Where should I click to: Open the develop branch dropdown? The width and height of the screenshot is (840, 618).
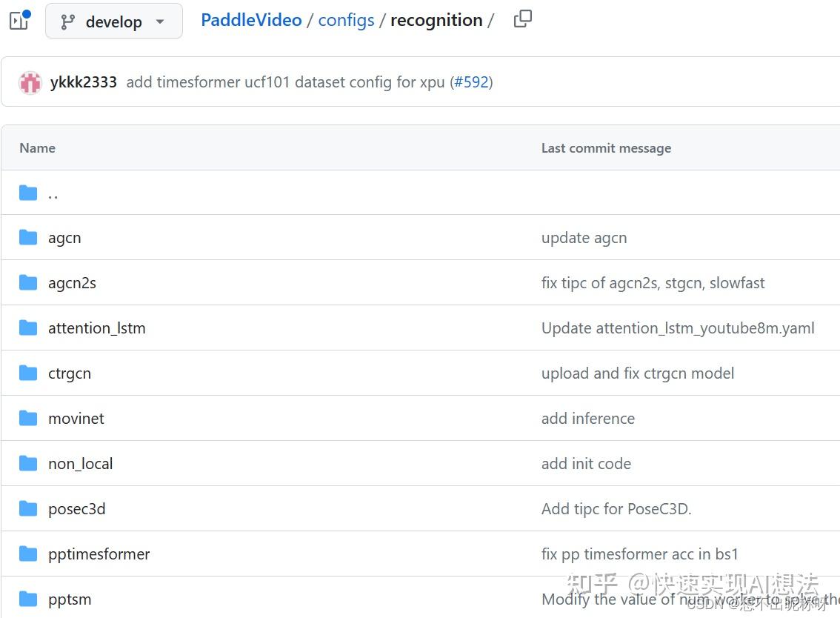113,21
